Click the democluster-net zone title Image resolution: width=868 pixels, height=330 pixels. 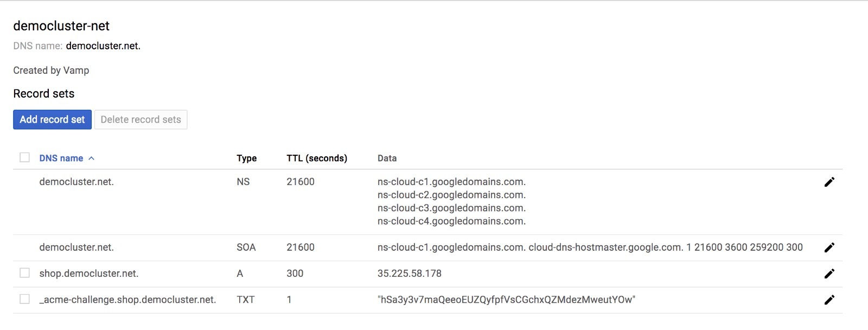[x=61, y=26]
